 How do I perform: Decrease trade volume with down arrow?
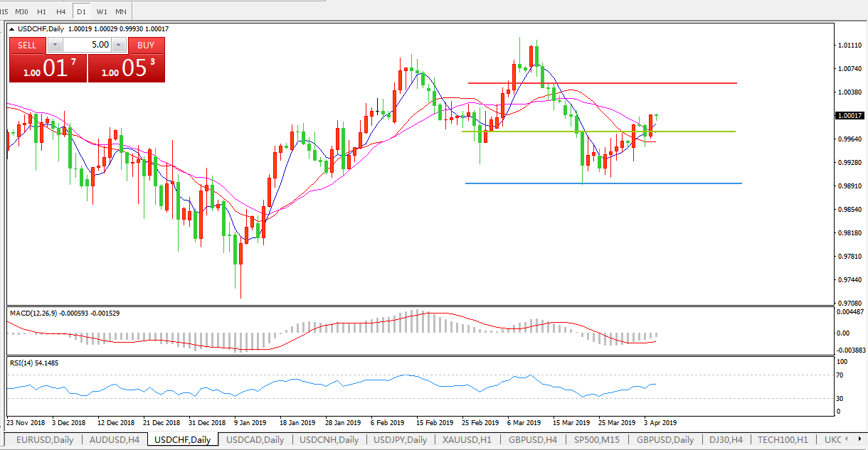coord(55,45)
